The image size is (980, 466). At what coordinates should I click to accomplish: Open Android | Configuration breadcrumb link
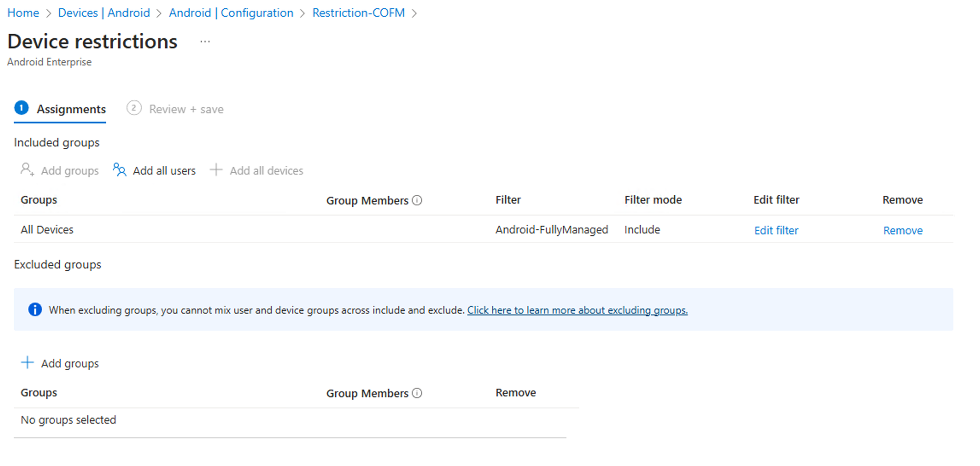point(231,13)
